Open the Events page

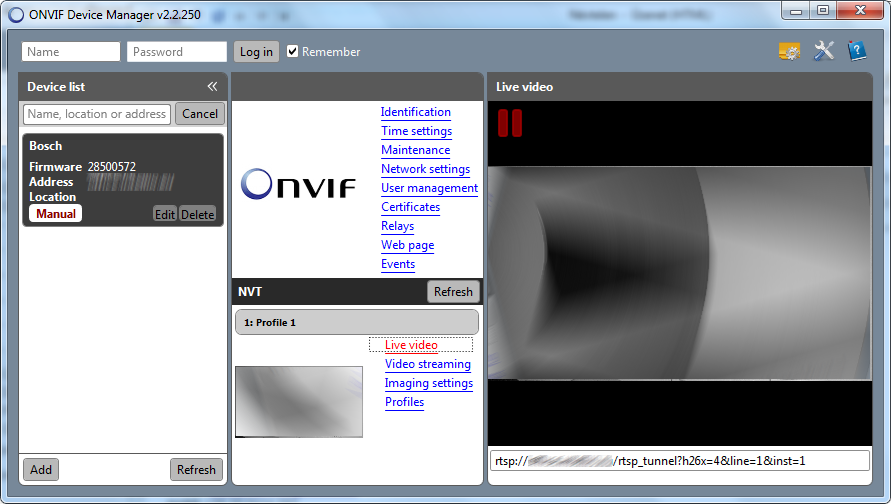398,264
